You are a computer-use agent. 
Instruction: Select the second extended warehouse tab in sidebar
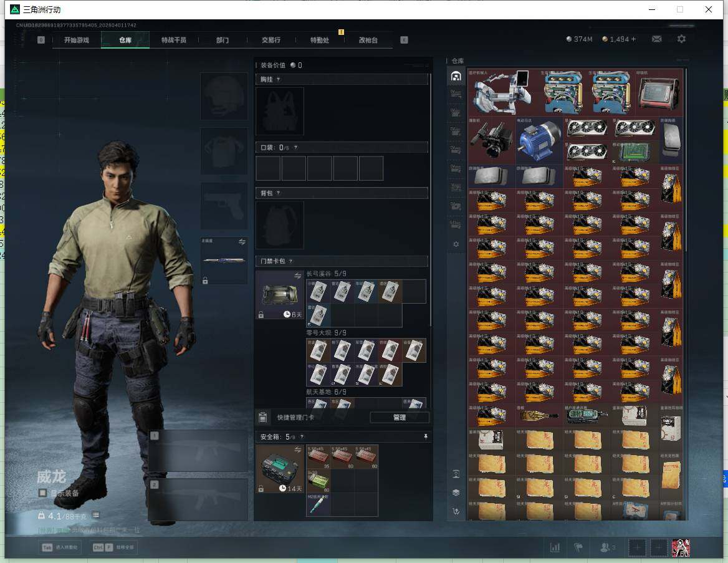[456, 113]
